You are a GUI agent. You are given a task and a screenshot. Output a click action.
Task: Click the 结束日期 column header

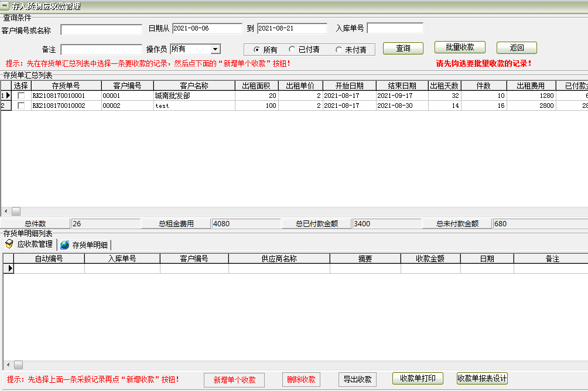(x=402, y=86)
